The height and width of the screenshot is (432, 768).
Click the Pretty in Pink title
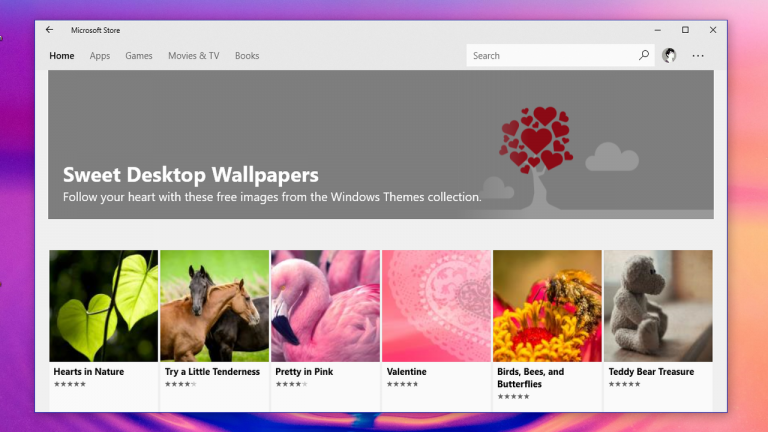coord(304,372)
